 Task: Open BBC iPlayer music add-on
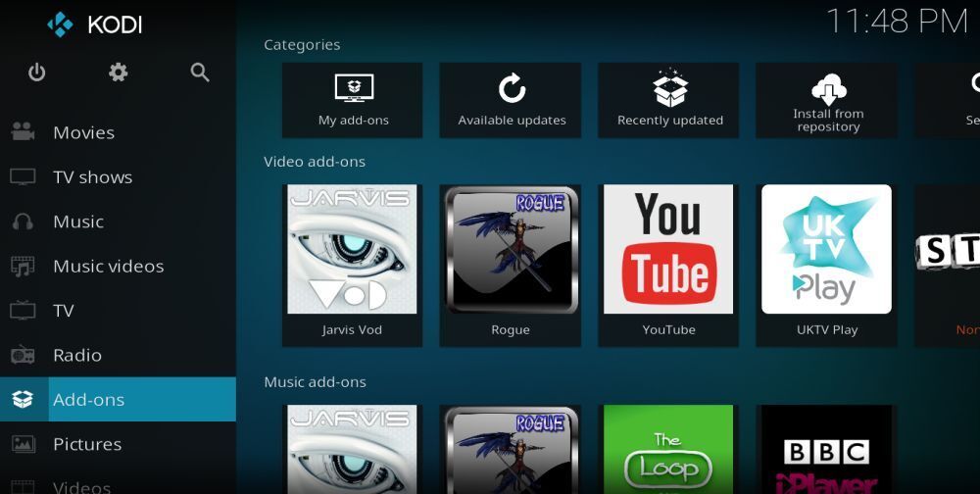826,449
